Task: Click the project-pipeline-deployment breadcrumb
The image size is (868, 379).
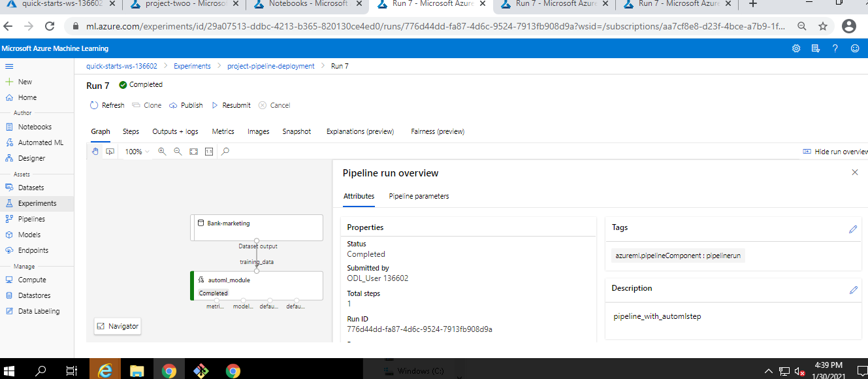Action: (271, 66)
